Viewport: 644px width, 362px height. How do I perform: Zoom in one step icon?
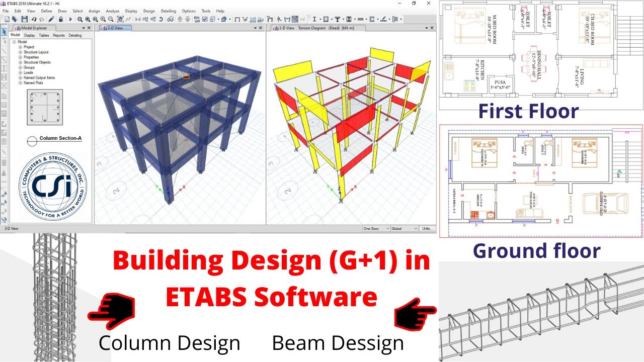(103, 19)
